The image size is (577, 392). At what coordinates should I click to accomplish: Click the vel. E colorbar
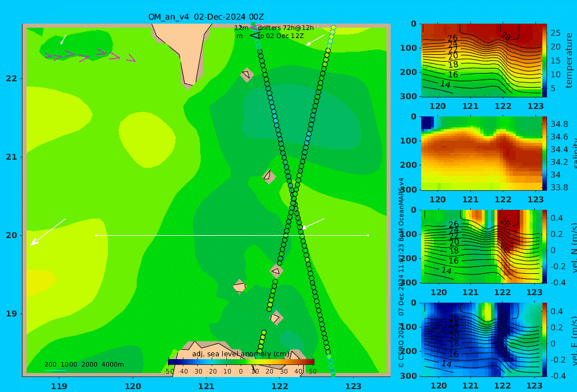pyautogui.click(x=545, y=340)
